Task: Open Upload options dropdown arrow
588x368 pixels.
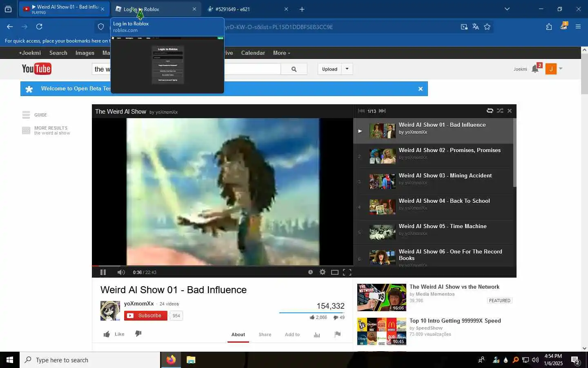Action: click(x=347, y=69)
